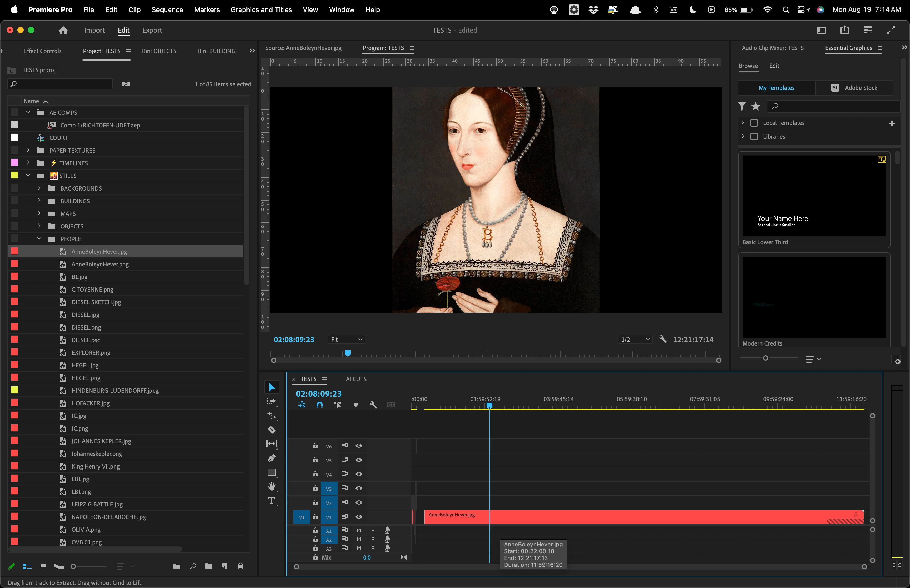Switch to the Export workspace

point(152,30)
